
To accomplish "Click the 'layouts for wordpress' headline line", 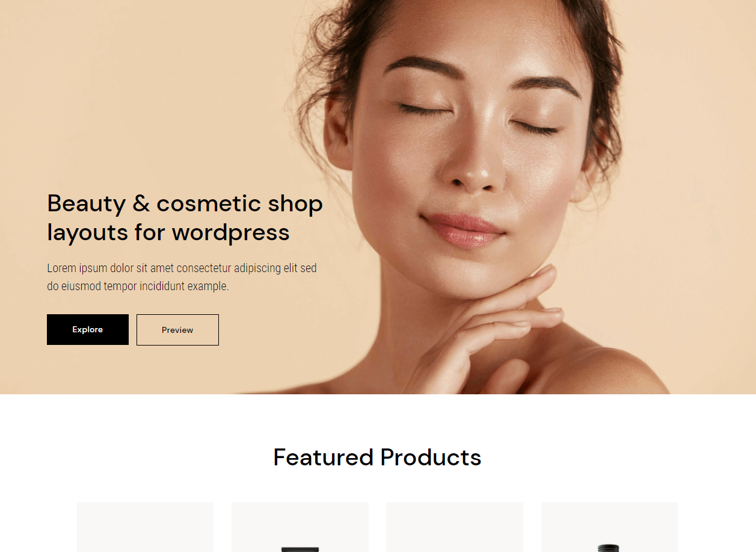I will [x=168, y=232].
